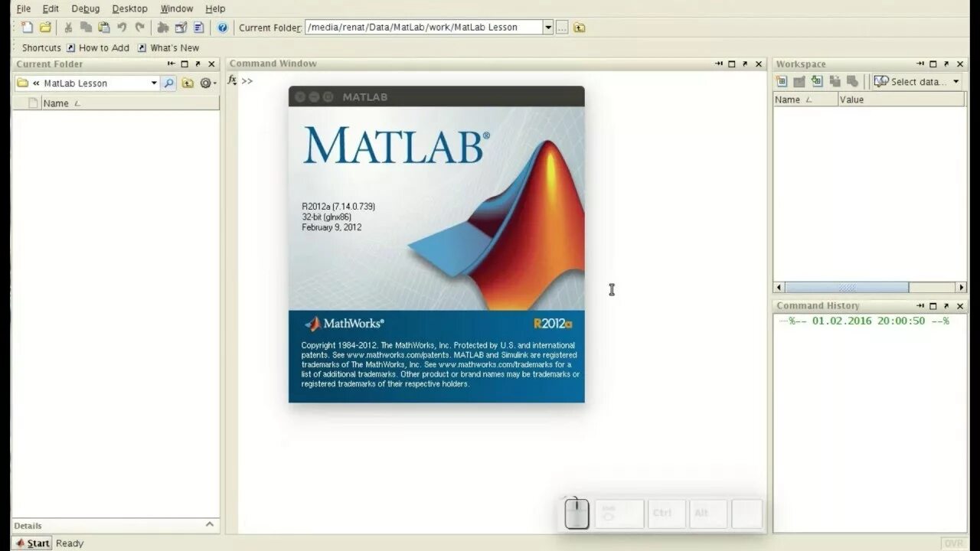Screen dimensions: 980x551
Task: Click the MATLAB splash window title bar
Action: (x=436, y=96)
